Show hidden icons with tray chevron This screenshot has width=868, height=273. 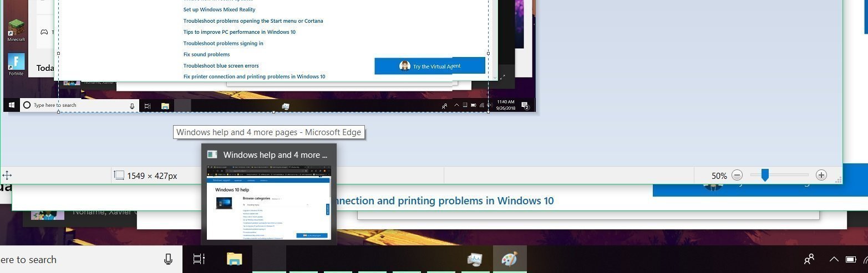[x=834, y=259]
